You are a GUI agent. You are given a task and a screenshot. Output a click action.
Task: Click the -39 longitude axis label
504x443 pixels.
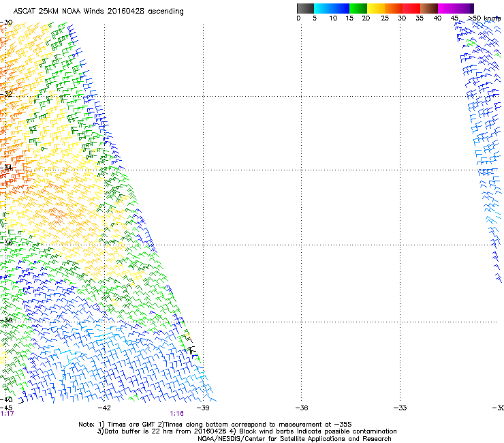203,408
